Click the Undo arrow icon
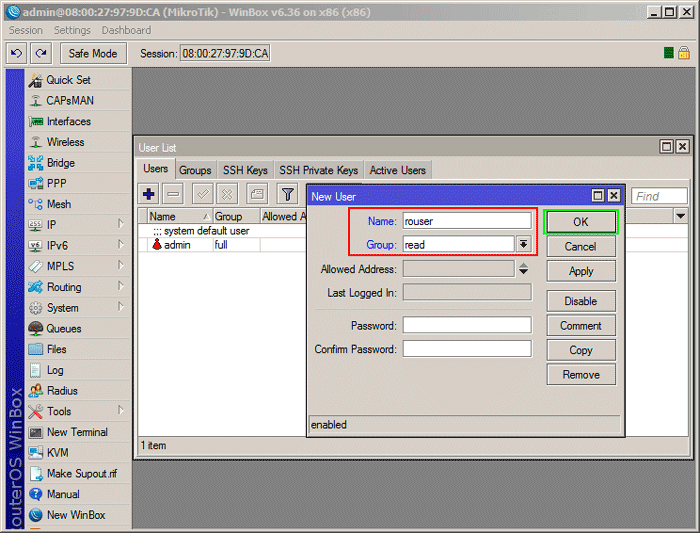 click(x=16, y=53)
